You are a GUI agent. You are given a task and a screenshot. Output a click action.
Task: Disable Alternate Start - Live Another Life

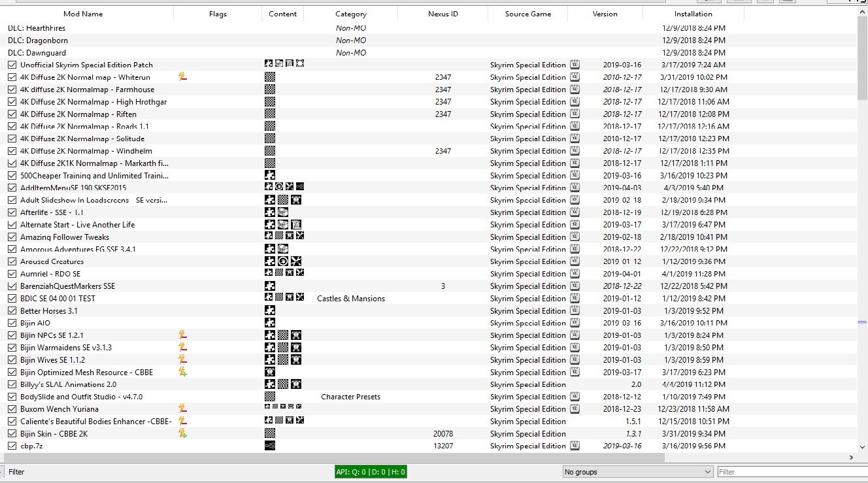[x=12, y=225]
